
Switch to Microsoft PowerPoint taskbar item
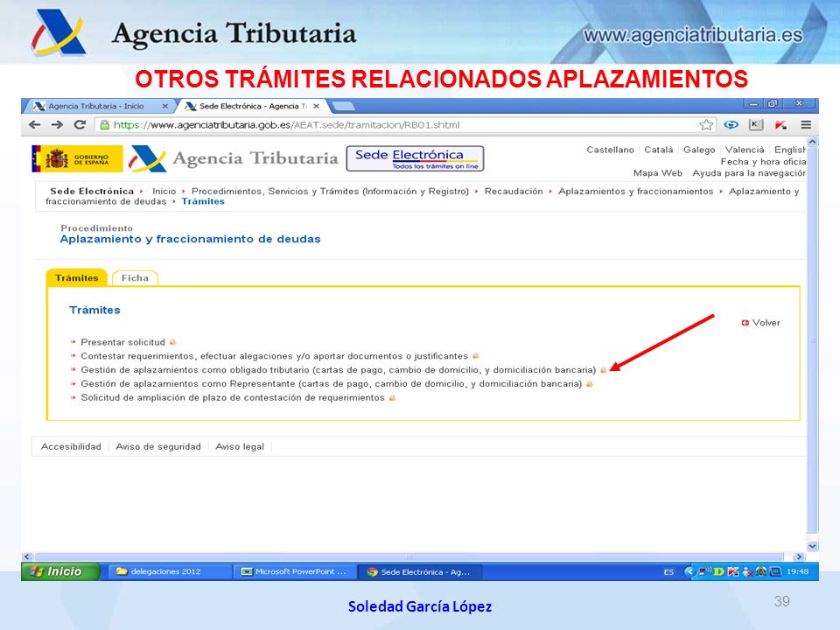pos(294,571)
